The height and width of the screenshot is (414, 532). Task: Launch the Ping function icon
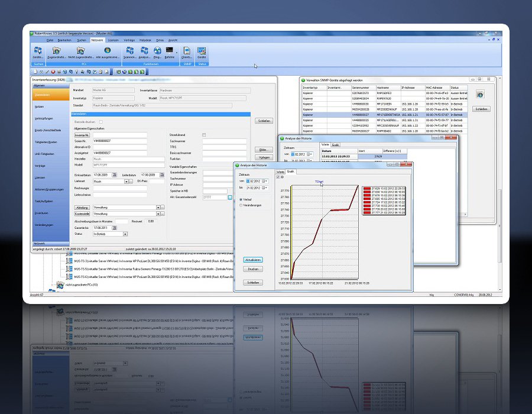[x=157, y=53]
